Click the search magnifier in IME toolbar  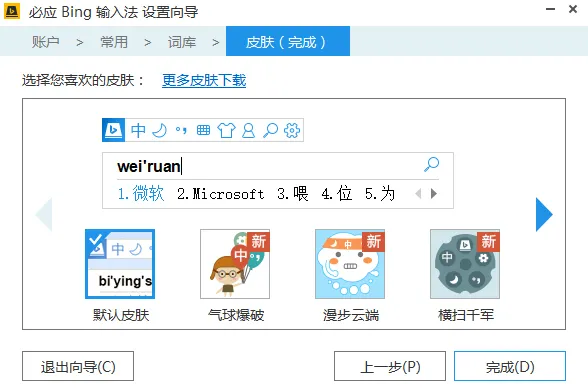pyautogui.click(x=270, y=130)
